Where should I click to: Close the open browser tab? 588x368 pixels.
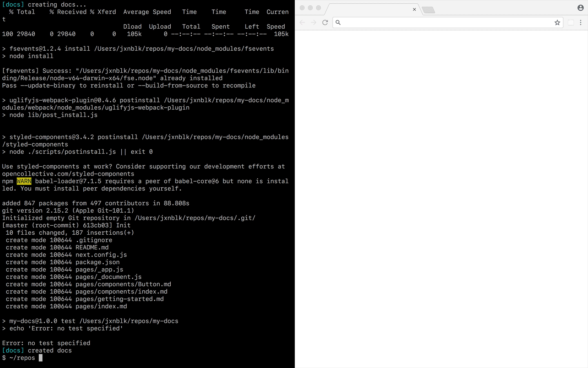(414, 9)
